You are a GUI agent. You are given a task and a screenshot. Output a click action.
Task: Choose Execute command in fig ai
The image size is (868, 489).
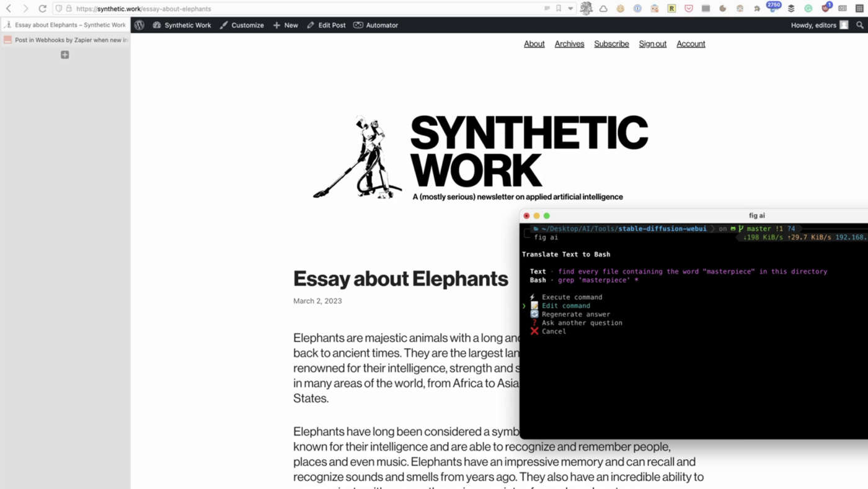click(x=572, y=297)
